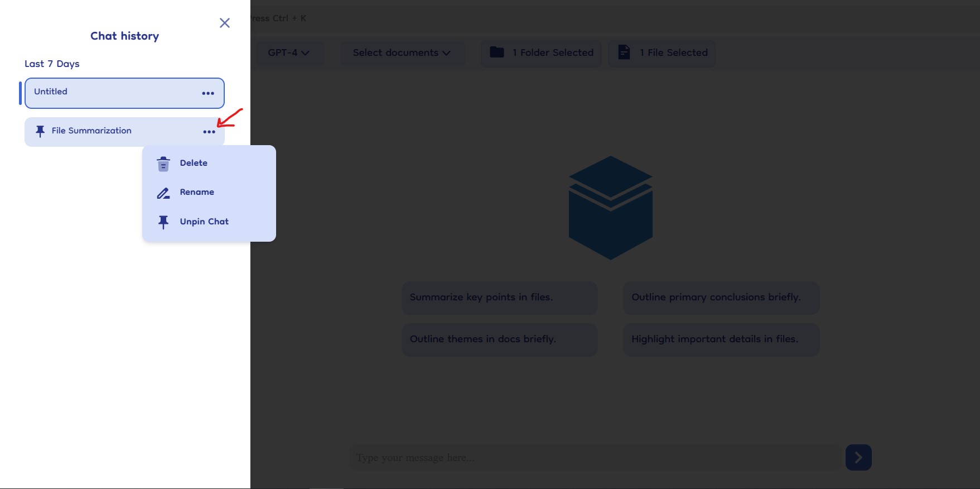Viewport: 980px width, 489px height.
Task: Click 'Outline primary conclusions briefly' suggestion
Action: [721, 298]
